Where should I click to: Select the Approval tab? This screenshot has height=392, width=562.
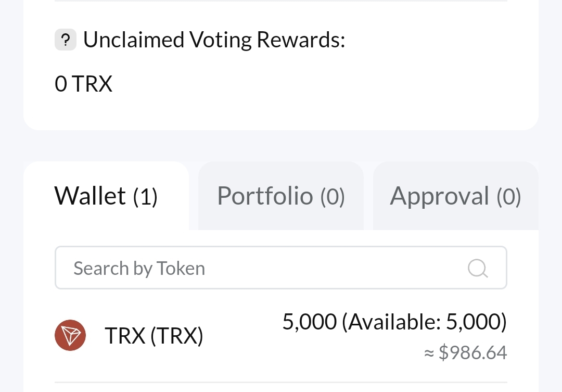tap(455, 196)
